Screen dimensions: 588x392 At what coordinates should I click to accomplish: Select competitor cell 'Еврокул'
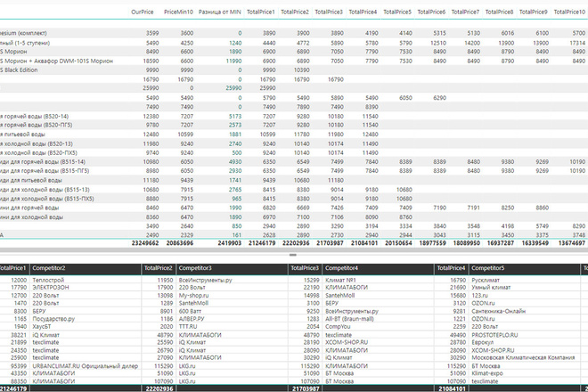(x=483, y=342)
